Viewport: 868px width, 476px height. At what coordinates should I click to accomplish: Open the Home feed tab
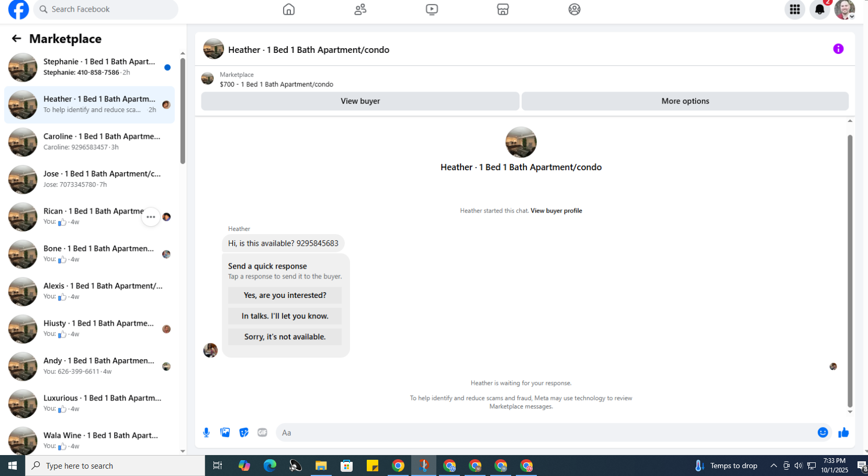[x=289, y=9]
